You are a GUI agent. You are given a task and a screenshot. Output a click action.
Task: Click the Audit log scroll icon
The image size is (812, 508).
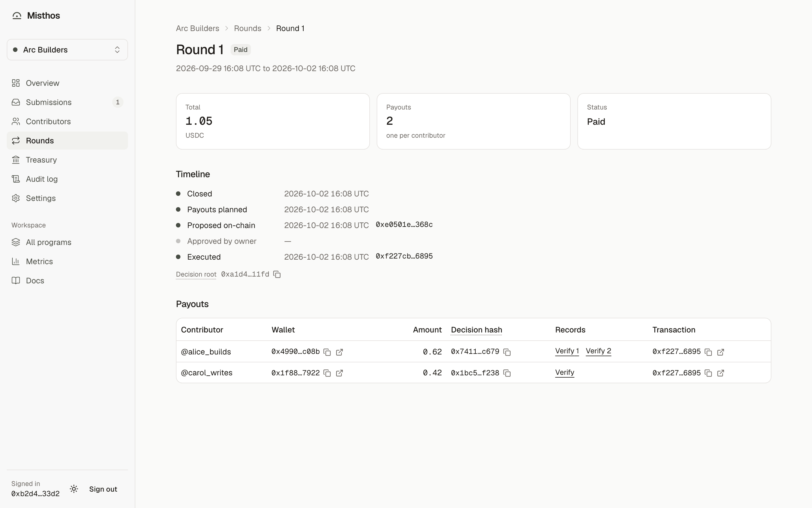[16, 179]
